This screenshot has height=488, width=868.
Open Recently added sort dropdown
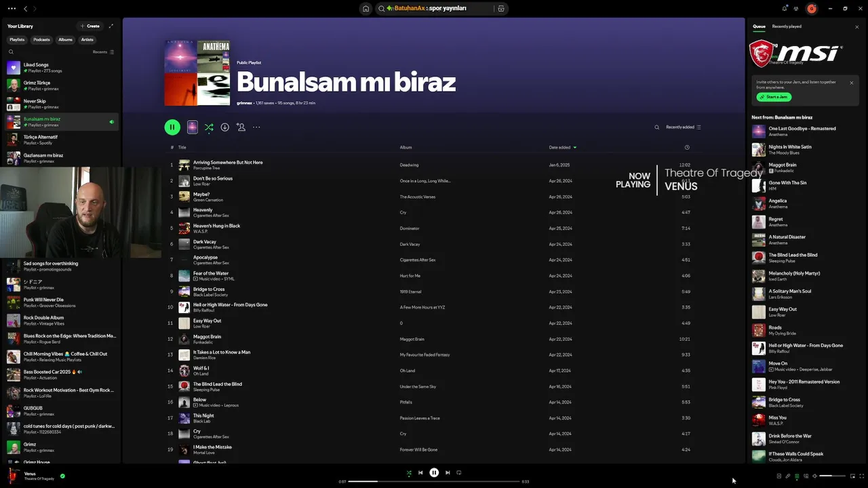pyautogui.click(x=684, y=127)
